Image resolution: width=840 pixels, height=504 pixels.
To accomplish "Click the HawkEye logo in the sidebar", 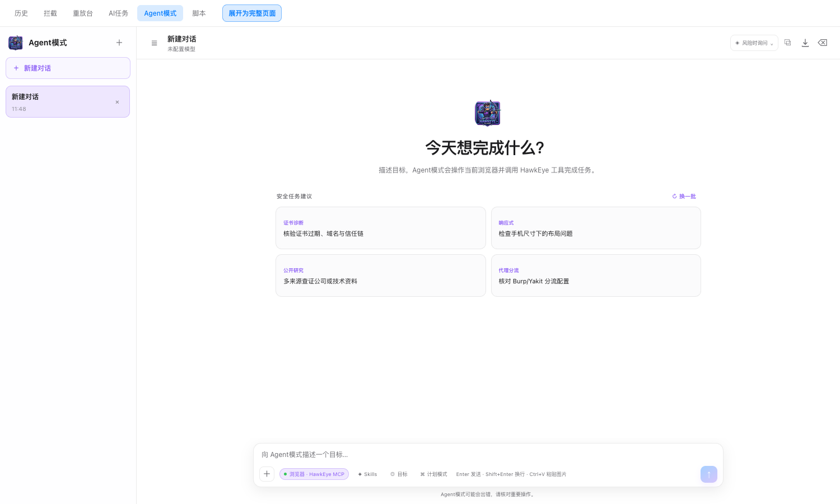I will tap(16, 43).
